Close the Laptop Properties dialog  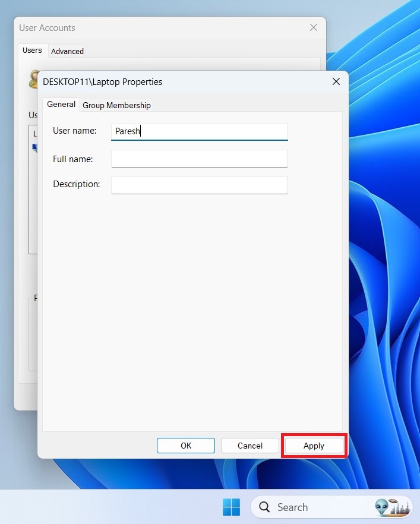click(x=336, y=82)
